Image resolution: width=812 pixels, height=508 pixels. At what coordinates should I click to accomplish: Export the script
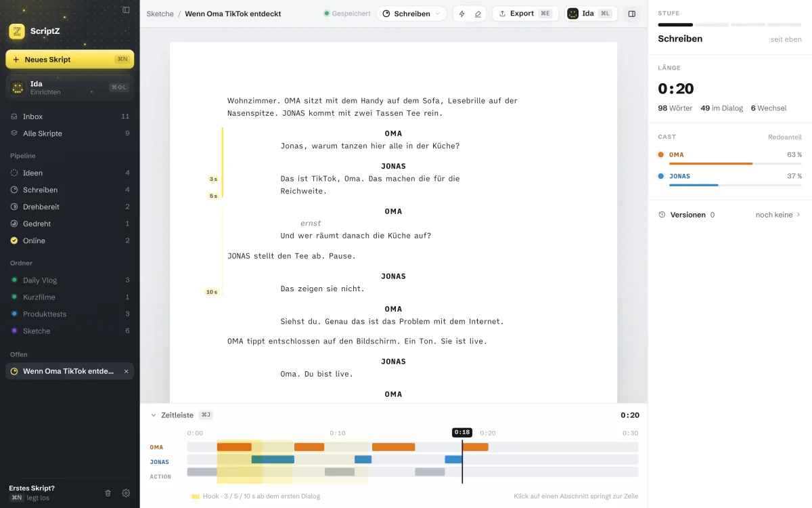point(526,14)
